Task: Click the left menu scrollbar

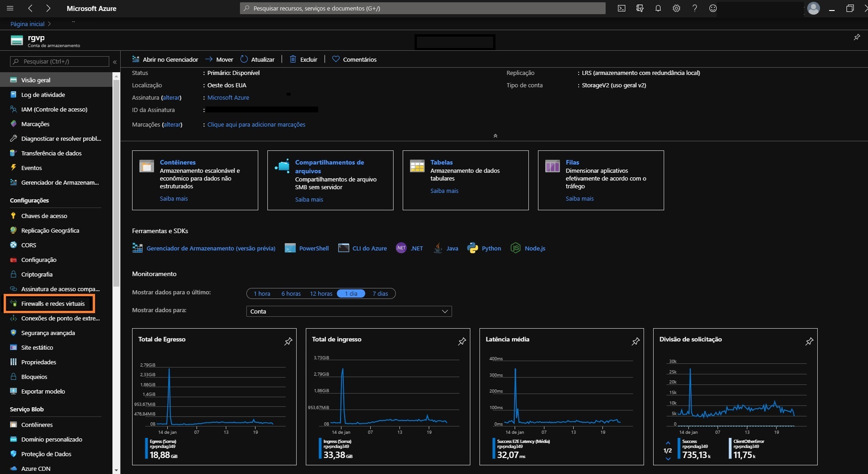Action: click(x=116, y=183)
